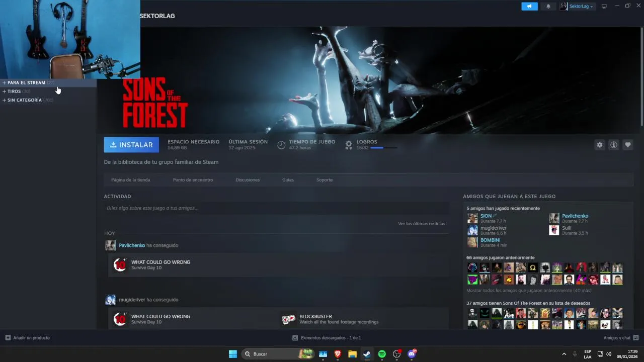Click the achievements progress bar
The image size is (644, 362).
383,148
